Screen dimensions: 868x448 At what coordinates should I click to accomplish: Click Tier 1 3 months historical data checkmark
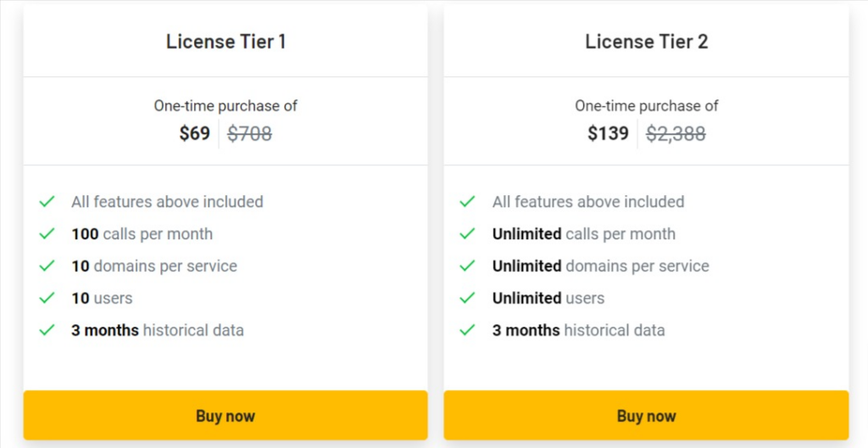pos(47,330)
